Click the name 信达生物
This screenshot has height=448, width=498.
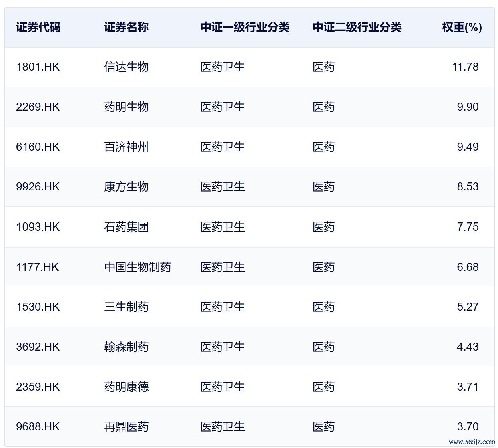point(126,67)
